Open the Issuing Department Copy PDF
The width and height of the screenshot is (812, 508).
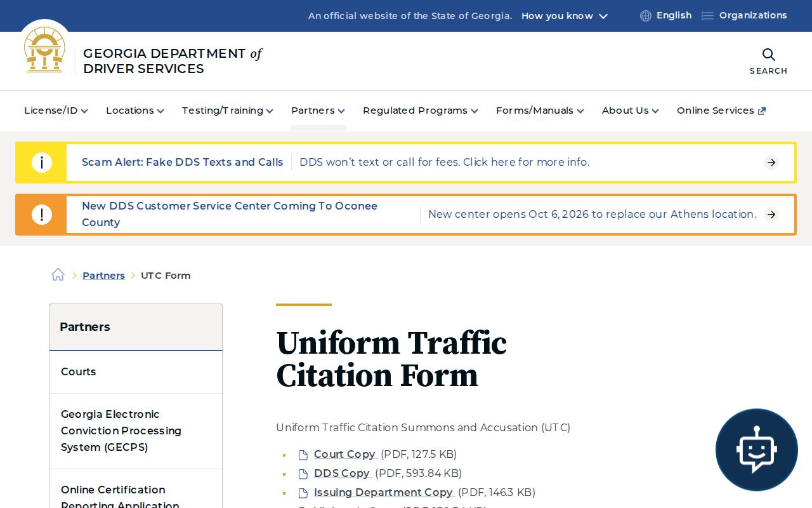click(383, 492)
